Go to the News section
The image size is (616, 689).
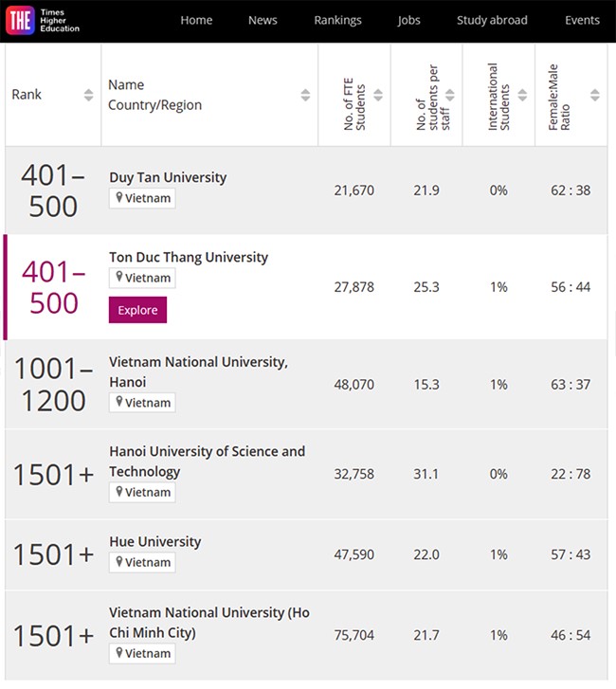click(263, 20)
